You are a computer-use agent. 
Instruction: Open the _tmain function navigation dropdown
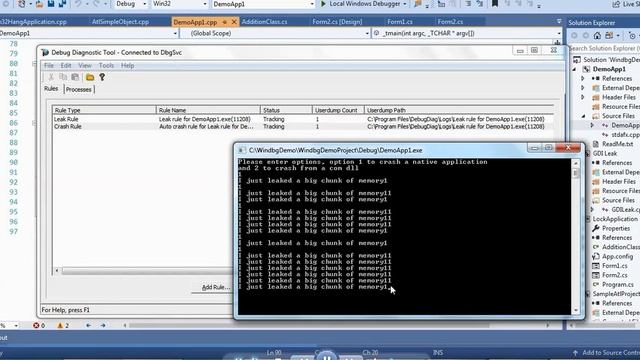[559, 33]
